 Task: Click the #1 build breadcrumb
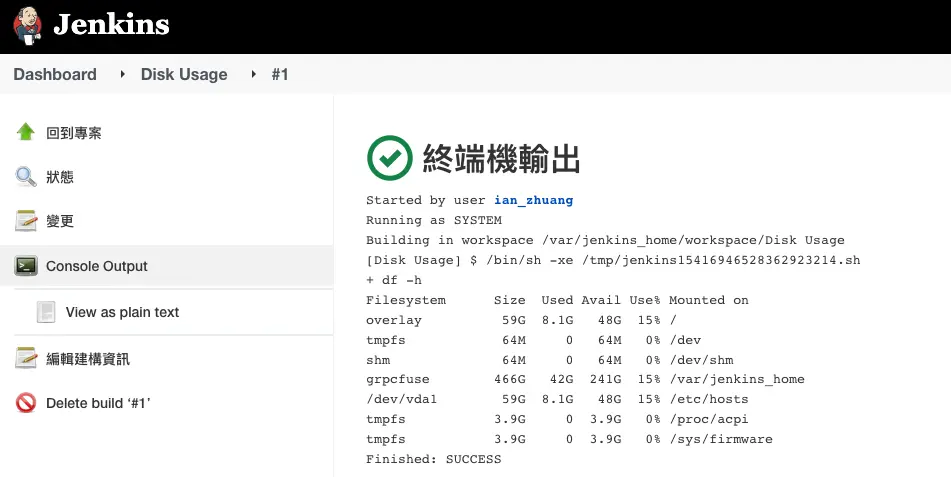(x=280, y=74)
